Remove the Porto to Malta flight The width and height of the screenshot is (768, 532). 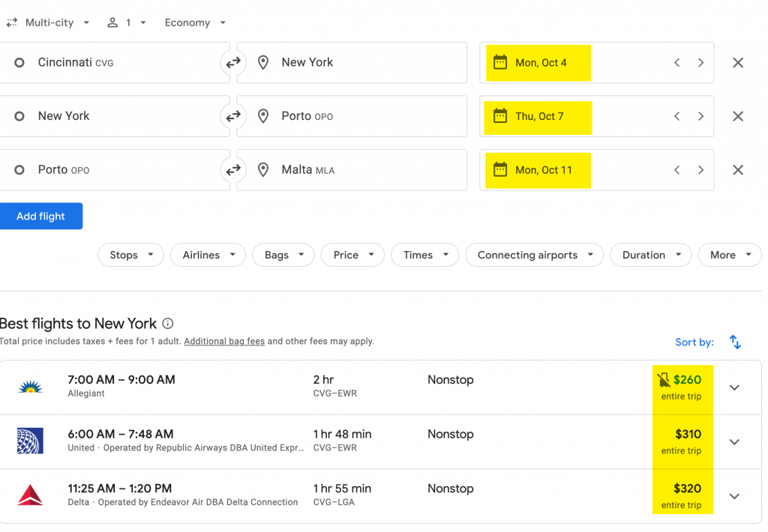tap(737, 170)
